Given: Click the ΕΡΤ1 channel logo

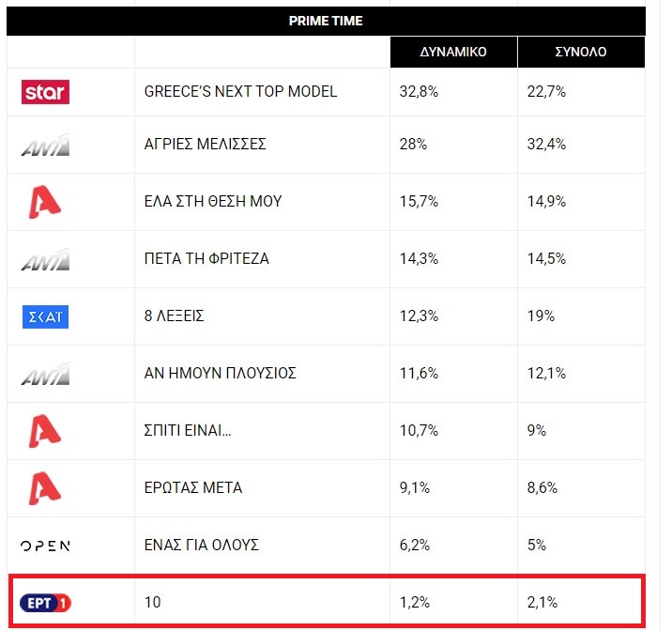Looking at the screenshot, I should coord(45,603).
